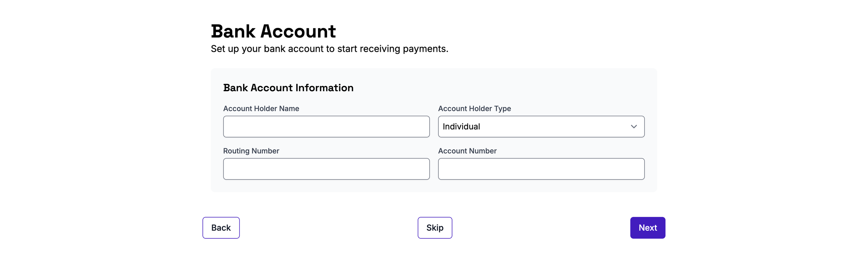The height and width of the screenshot is (279, 868).
Task: Click into the Routing Number input
Action: 326,169
